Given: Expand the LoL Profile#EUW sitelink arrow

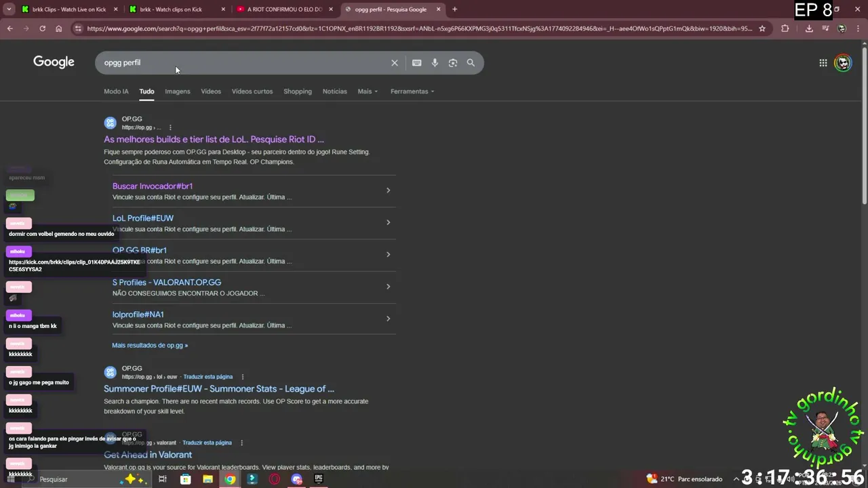Looking at the screenshot, I should click(388, 222).
